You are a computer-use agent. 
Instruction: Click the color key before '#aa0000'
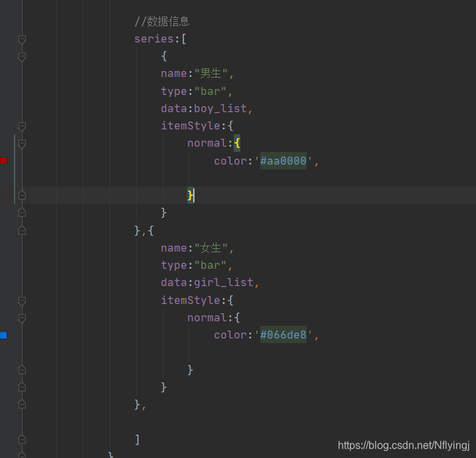230,161
